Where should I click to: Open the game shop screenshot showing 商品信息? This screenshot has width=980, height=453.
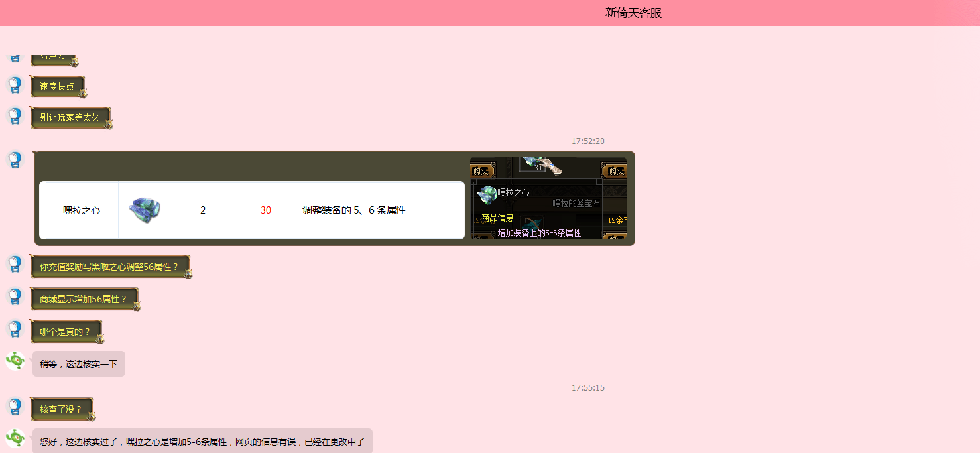548,198
